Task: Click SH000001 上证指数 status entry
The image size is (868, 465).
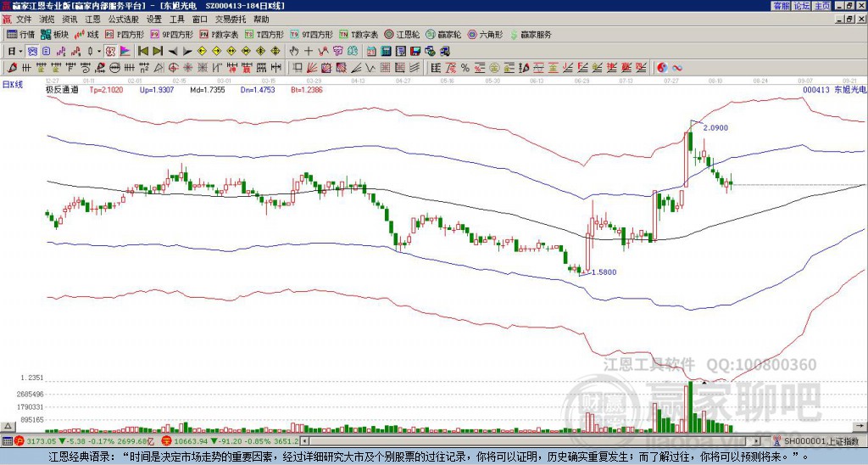Action: pyautogui.click(x=821, y=441)
